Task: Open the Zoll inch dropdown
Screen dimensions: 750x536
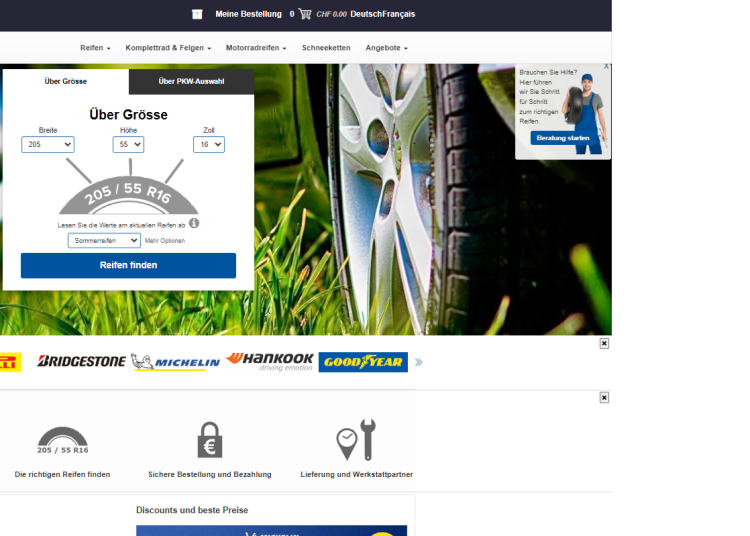Action: [208, 145]
